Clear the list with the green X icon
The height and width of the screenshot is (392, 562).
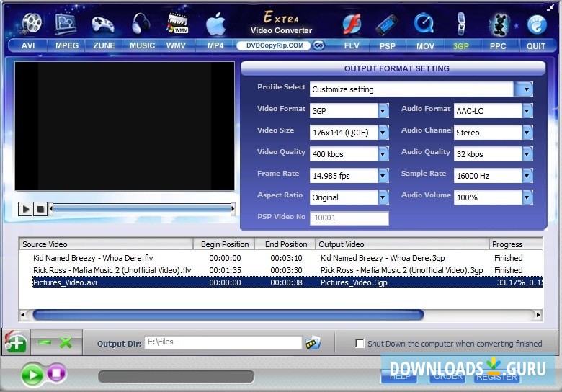(x=66, y=342)
